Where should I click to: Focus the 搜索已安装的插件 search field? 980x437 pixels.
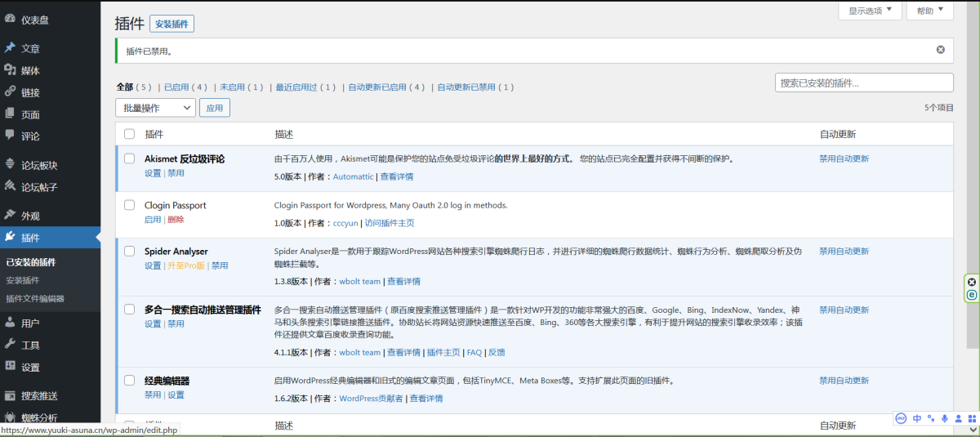[864, 82]
